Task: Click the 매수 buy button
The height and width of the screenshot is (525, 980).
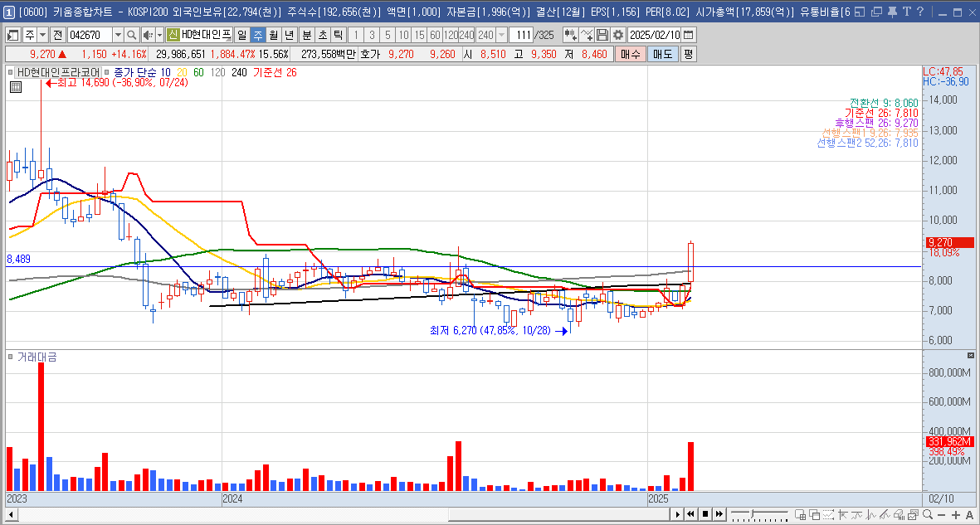Action: [x=631, y=55]
